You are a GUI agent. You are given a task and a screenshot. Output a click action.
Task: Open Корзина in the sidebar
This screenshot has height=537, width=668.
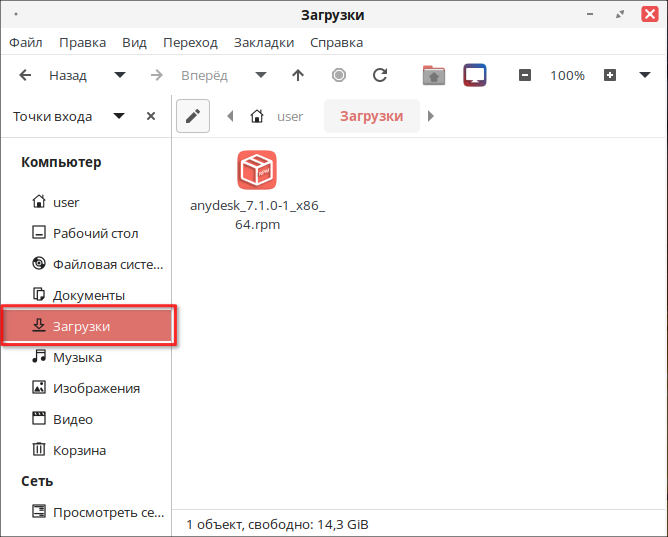click(x=79, y=450)
